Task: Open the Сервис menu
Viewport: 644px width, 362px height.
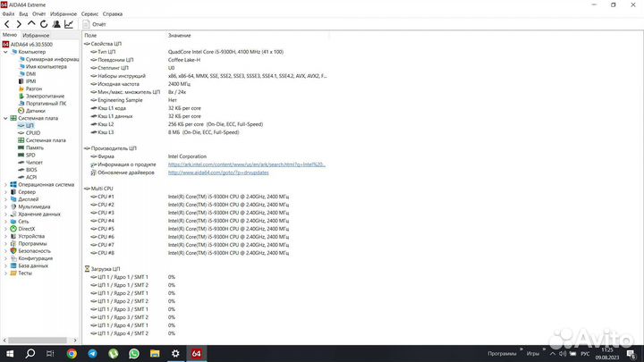Action: pyautogui.click(x=89, y=14)
